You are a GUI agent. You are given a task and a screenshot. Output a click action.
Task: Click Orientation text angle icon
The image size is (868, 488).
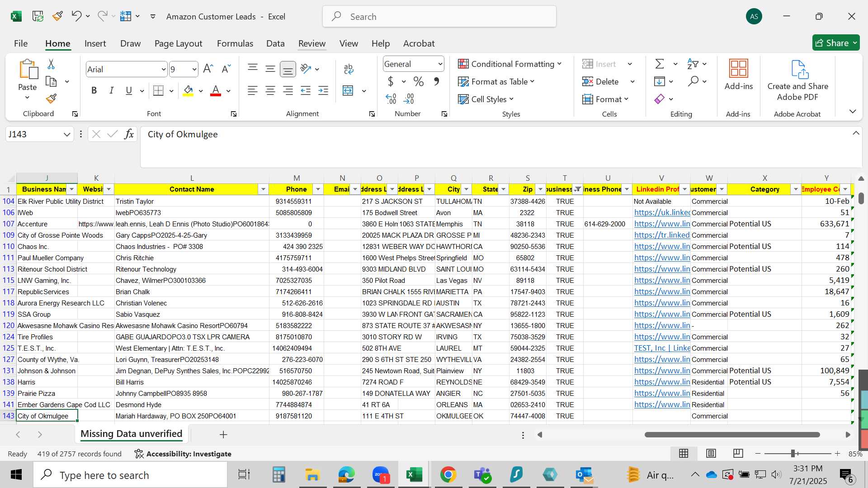coord(306,69)
